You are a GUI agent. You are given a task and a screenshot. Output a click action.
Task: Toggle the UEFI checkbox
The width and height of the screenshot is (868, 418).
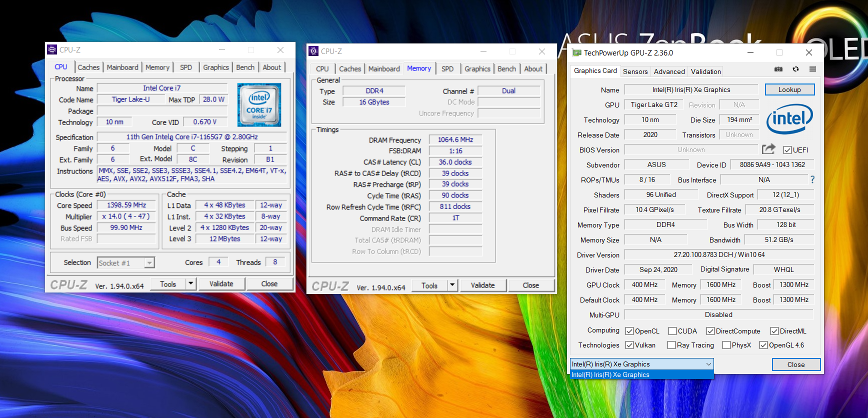(x=787, y=150)
